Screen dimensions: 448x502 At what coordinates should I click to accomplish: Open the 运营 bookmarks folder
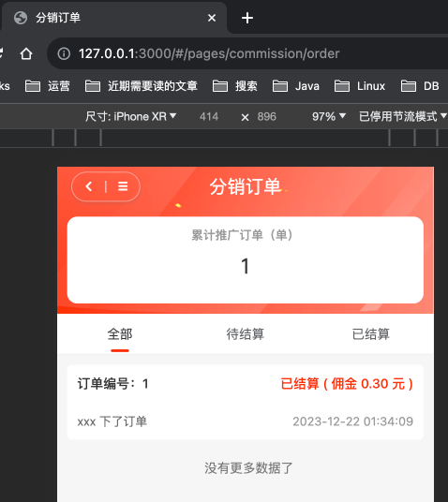coord(48,86)
